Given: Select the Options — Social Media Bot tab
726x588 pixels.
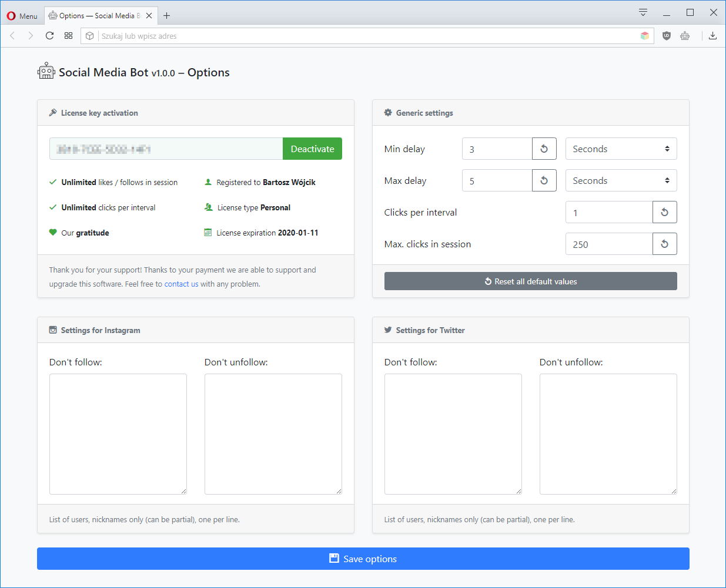Looking at the screenshot, I should 101,16.
